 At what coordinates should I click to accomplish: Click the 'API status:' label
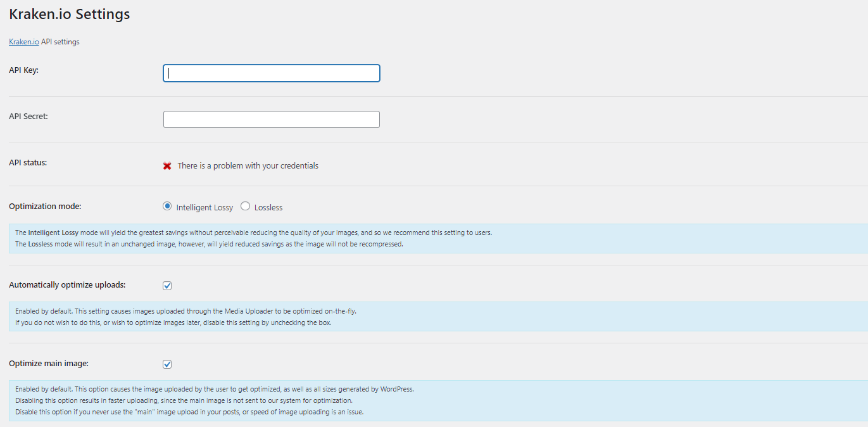tap(28, 163)
